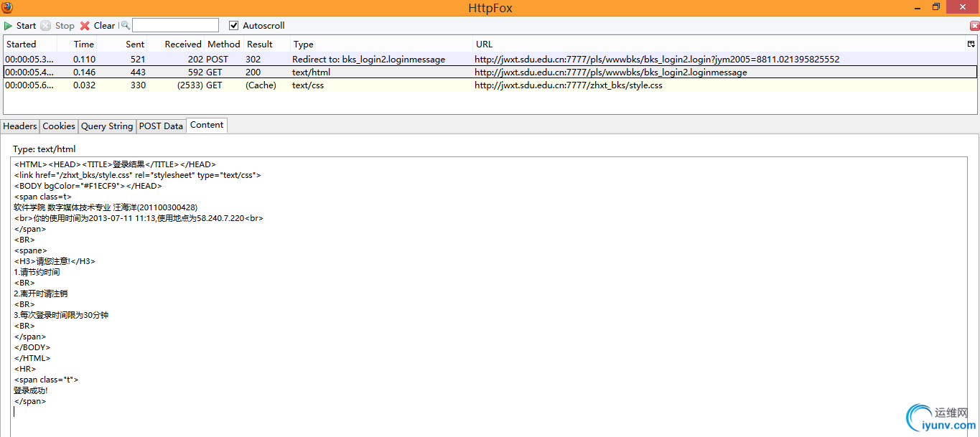Click the 'Type: text/html' label
Image resolution: width=980 pixels, height=437 pixels.
pyautogui.click(x=45, y=149)
